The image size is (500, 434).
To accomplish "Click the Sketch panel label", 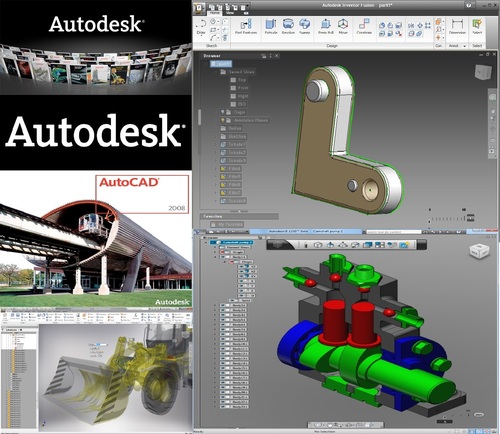I will [211, 46].
